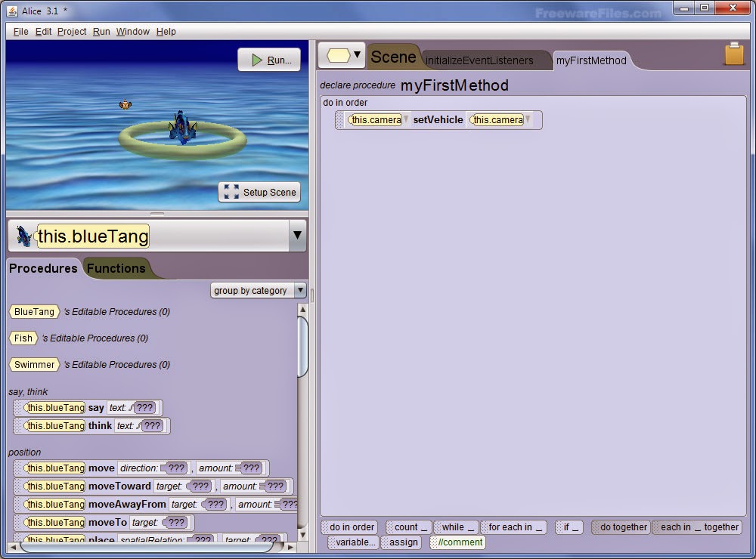This screenshot has width=756, height=559.
Task: Click the Run button
Action: [269, 60]
